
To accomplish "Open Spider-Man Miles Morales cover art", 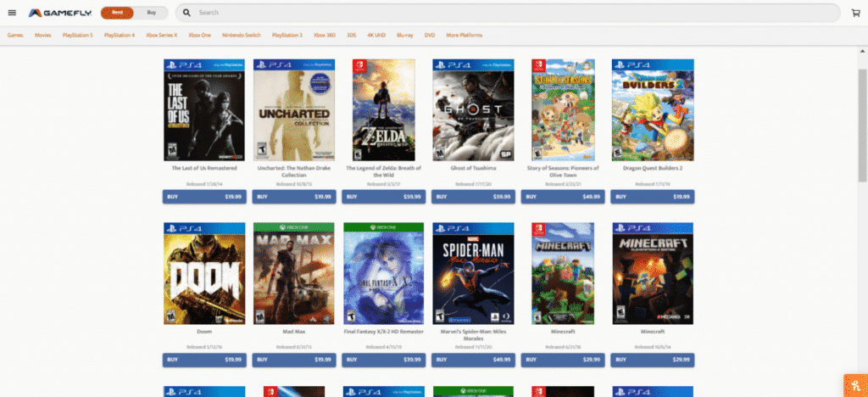I will [473, 273].
